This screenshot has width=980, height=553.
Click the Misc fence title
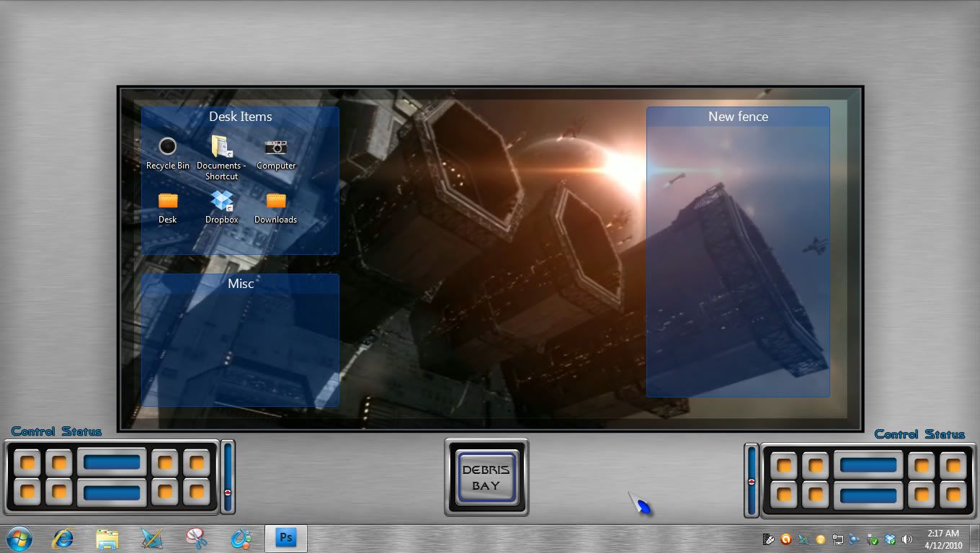(241, 284)
